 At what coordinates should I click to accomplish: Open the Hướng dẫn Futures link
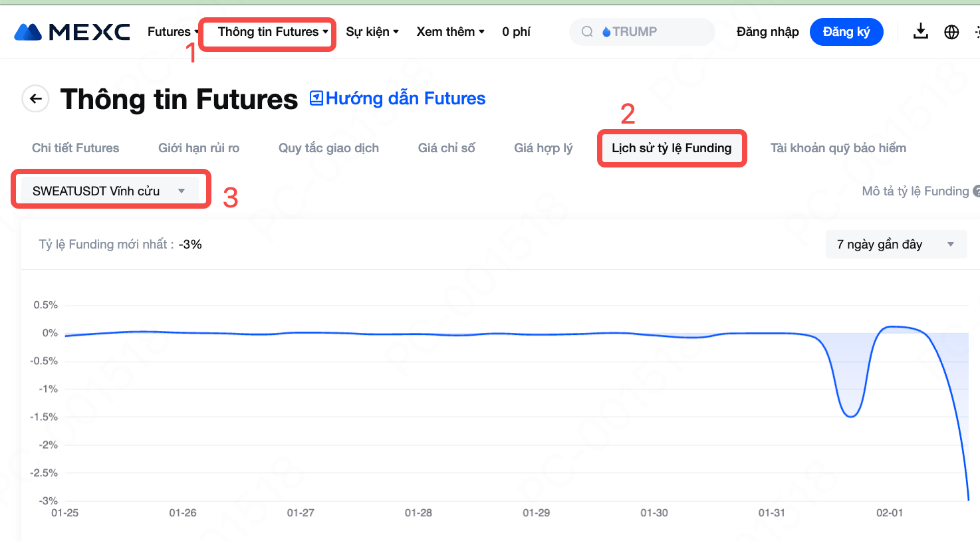[x=406, y=98]
